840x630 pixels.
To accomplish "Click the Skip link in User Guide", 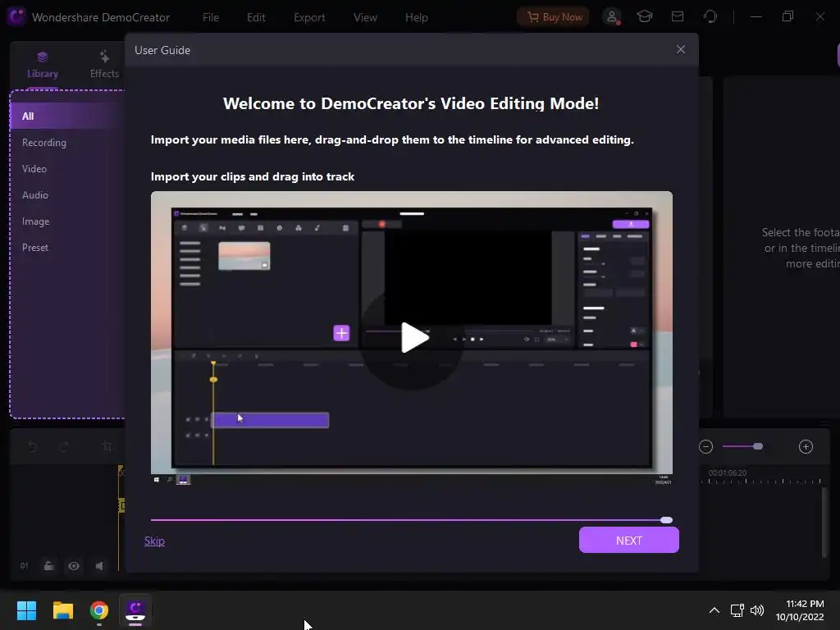I will [154, 541].
